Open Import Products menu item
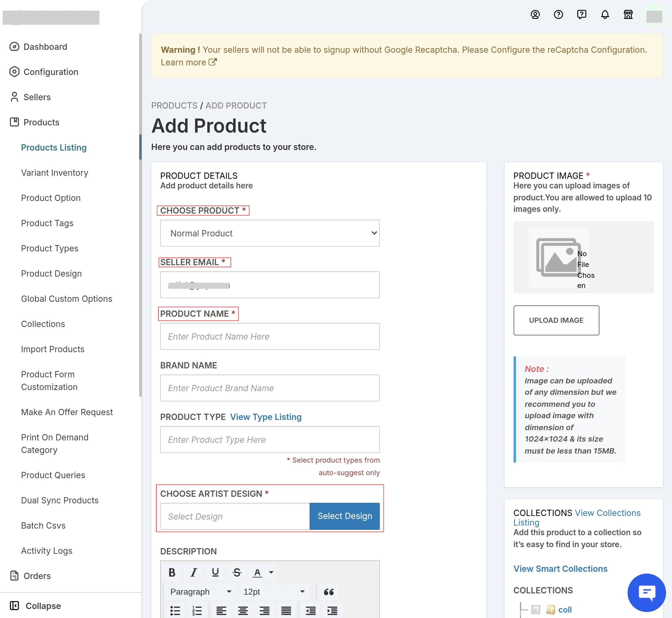This screenshot has width=672, height=618. pos(53,349)
